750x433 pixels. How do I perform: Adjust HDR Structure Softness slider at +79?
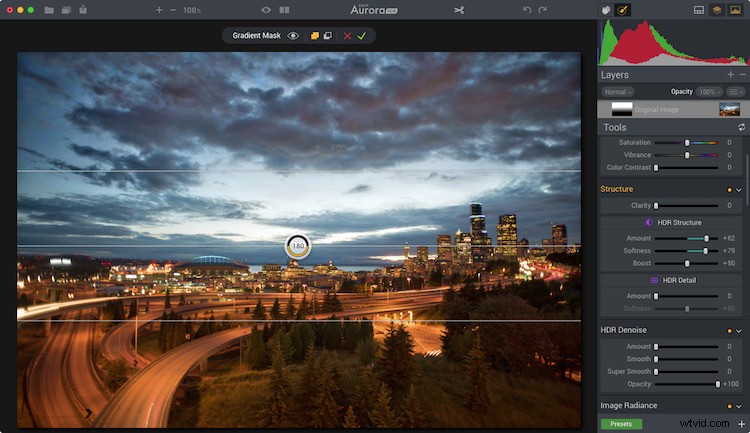(x=686, y=251)
